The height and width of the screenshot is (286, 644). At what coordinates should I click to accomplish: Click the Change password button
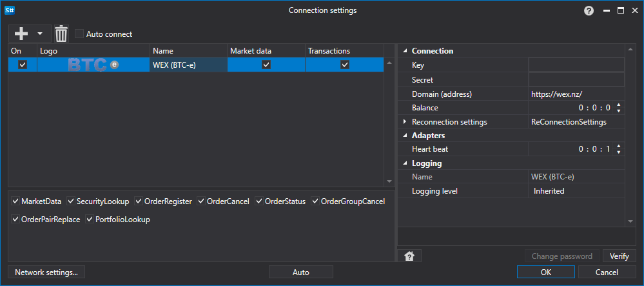(562, 256)
